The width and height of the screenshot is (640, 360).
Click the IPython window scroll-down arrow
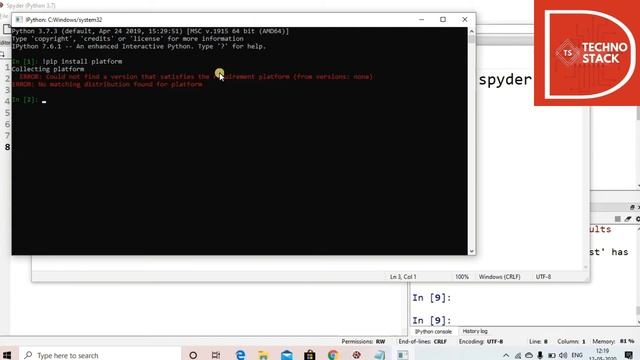point(471,251)
